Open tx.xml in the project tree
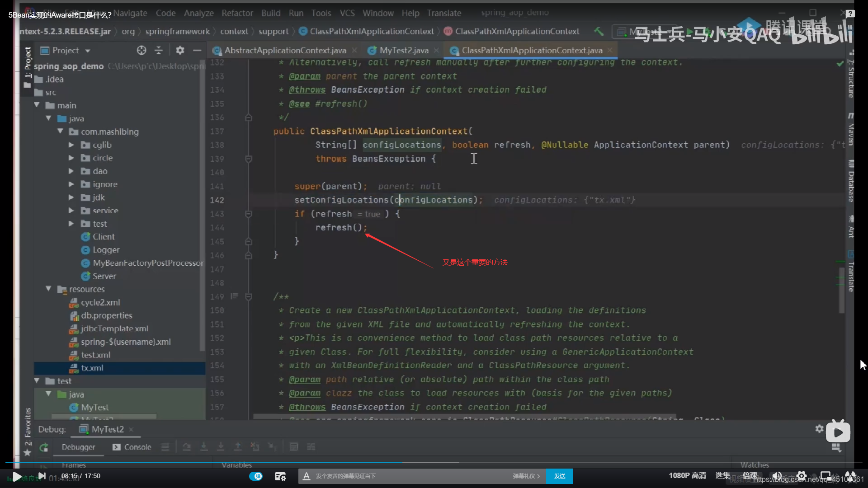This screenshot has height=488, width=868. point(87,368)
